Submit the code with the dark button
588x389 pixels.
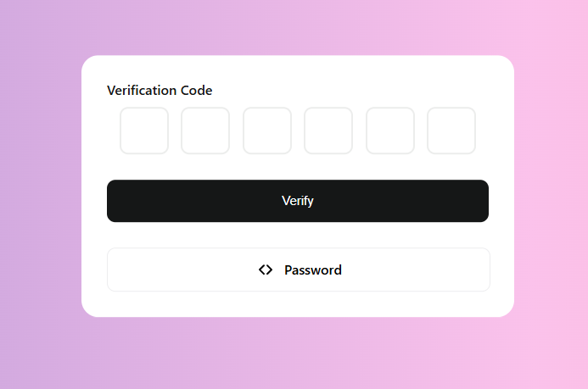pos(298,201)
